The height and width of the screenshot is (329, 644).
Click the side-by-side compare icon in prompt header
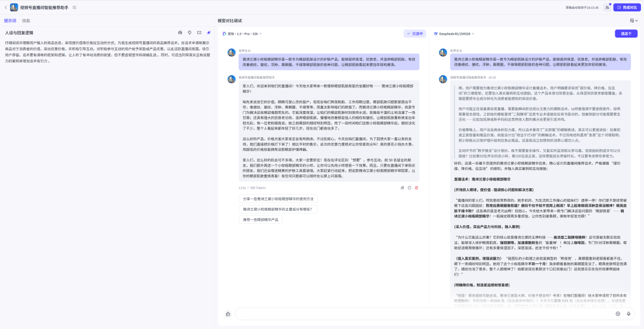tap(199, 32)
